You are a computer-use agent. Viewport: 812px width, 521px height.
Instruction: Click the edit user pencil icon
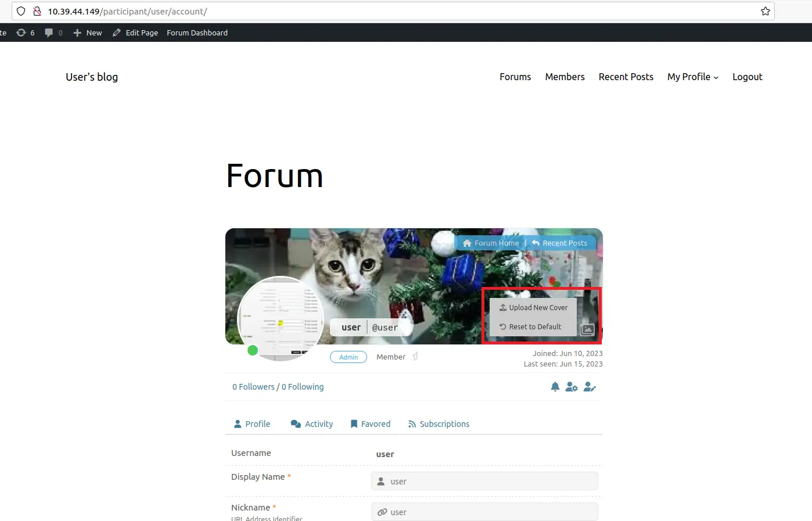point(590,387)
